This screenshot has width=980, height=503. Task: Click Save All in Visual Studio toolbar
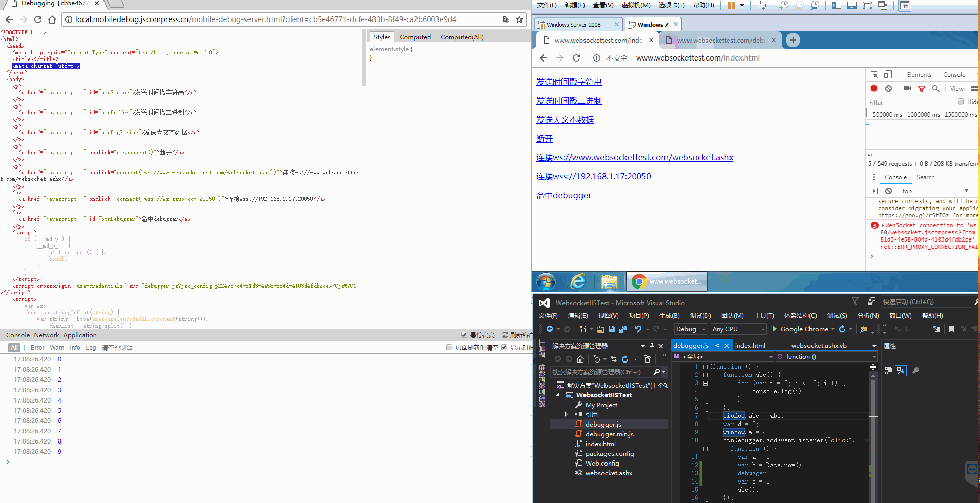(x=623, y=329)
